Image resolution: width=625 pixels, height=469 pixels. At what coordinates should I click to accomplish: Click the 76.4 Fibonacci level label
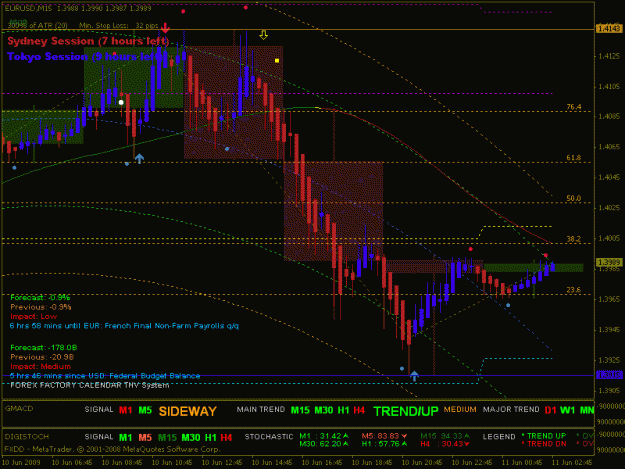[574, 107]
